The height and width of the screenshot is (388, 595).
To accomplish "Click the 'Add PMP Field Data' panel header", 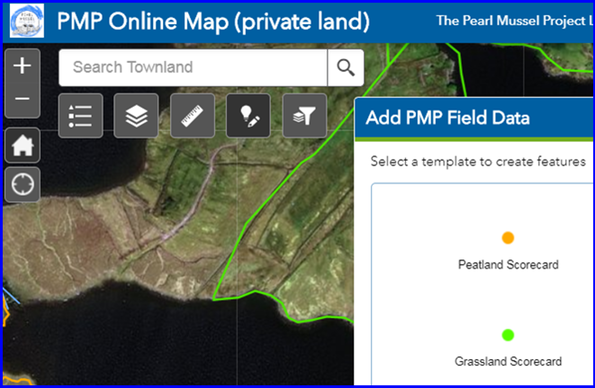I will [x=474, y=118].
